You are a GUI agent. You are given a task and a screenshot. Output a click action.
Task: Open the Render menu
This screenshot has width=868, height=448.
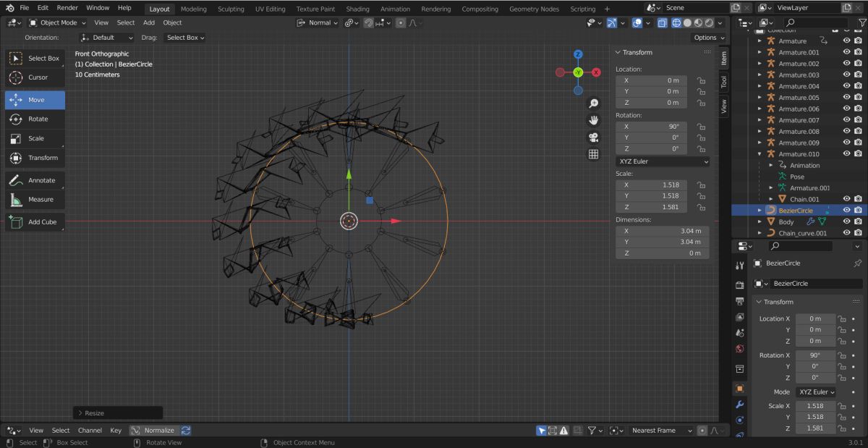(67, 8)
